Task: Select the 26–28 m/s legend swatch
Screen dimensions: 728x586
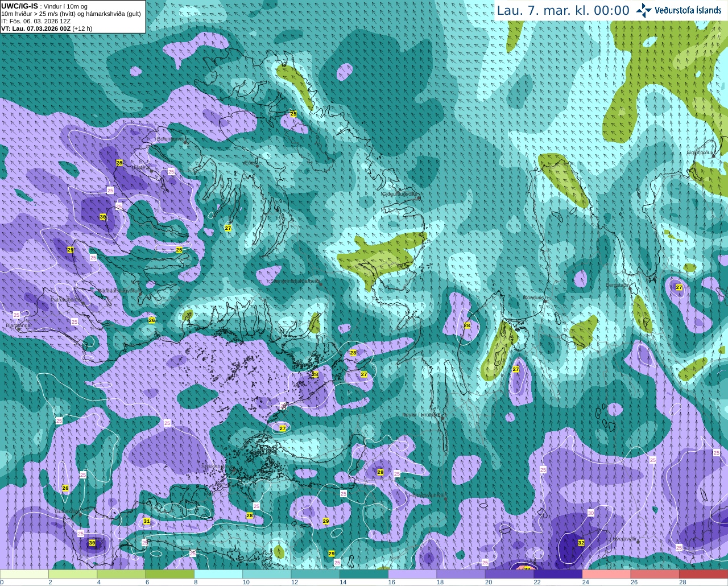Action: 655,574
